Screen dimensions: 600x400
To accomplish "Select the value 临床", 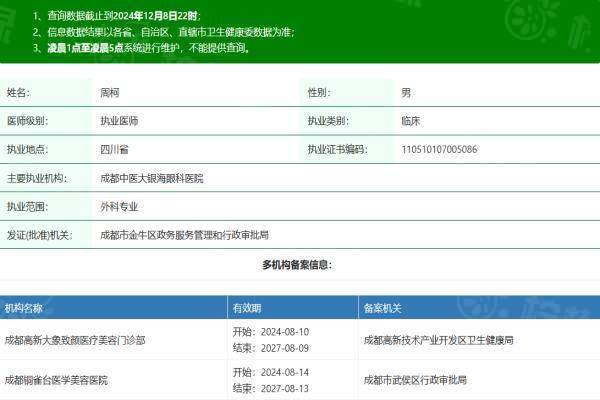I will (411, 121).
